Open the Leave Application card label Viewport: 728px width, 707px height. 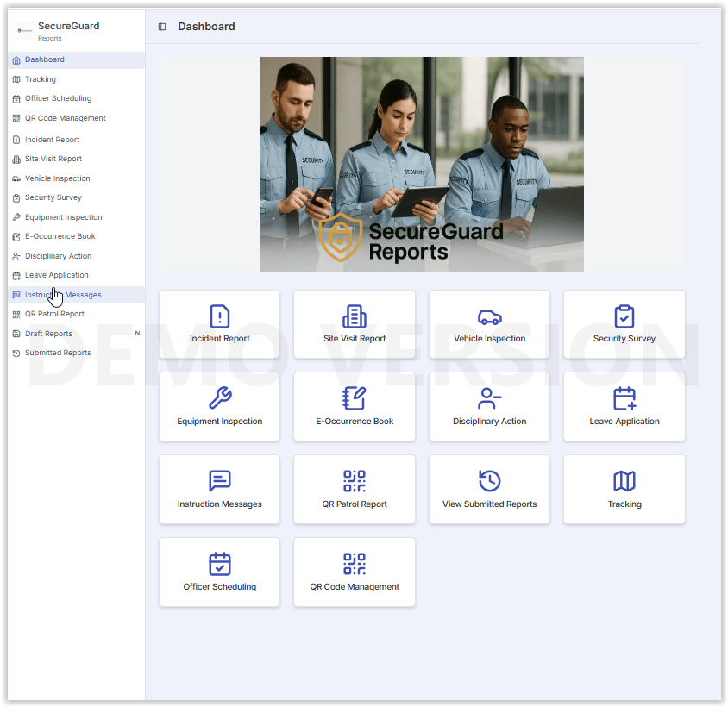click(x=624, y=421)
